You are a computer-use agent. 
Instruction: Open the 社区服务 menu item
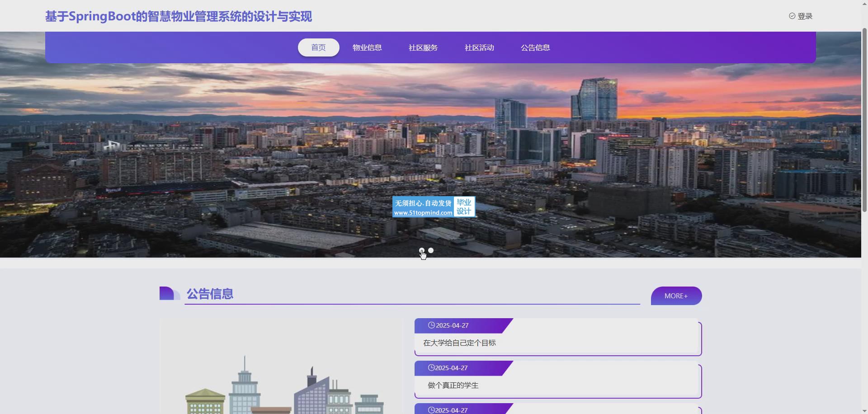click(x=423, y=47)
